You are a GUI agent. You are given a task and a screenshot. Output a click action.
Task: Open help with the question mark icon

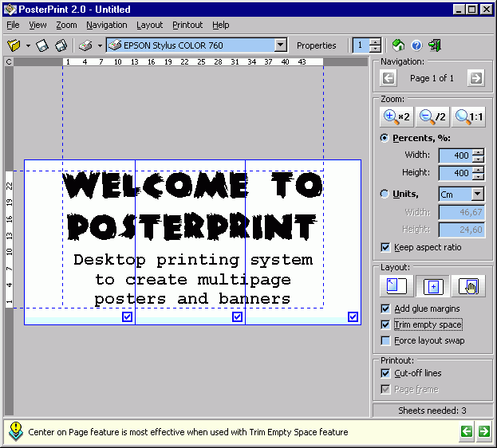(x=416, y=45)
